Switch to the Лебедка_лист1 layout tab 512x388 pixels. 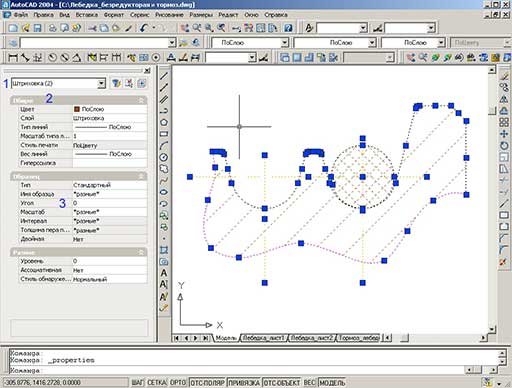click(263, 338)
